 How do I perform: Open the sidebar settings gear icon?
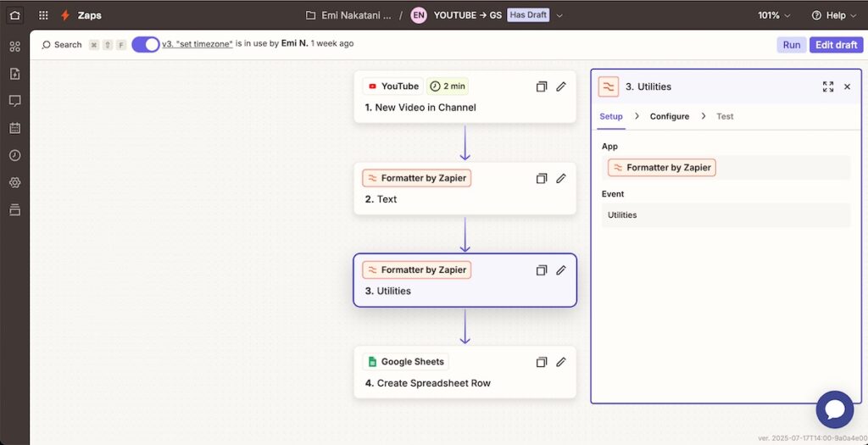click(15, 182)
